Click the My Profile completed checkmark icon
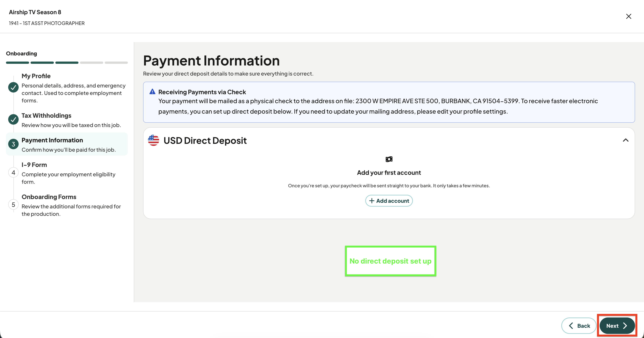This screenshot has height=338, width=644. pos(13,87)
